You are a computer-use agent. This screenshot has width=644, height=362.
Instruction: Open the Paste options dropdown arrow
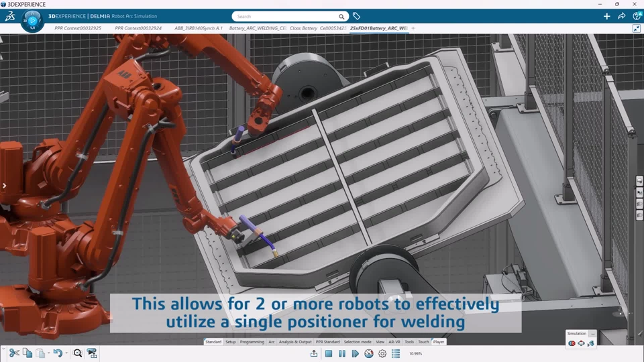(x=48, y=353)
